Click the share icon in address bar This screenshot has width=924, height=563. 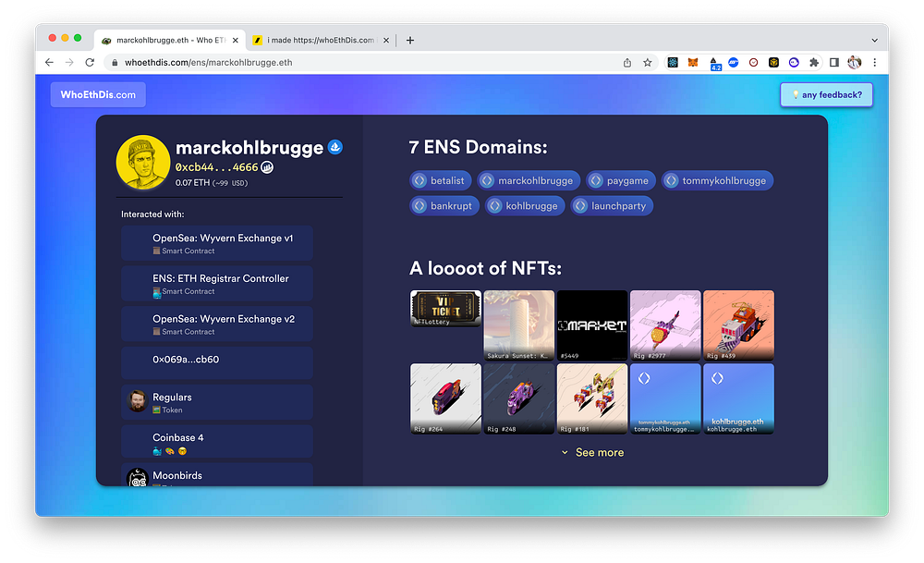(x=627, y=63)
